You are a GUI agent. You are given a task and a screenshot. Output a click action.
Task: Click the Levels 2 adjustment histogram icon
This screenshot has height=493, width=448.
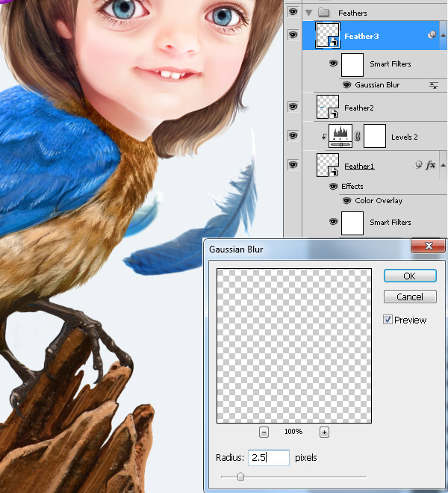click(340, 136)
